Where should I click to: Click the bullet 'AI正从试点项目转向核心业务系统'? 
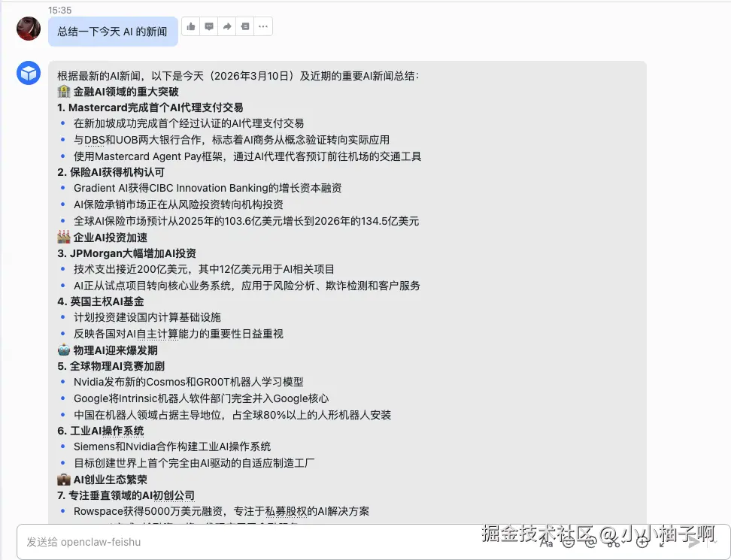tap(247, 286)
